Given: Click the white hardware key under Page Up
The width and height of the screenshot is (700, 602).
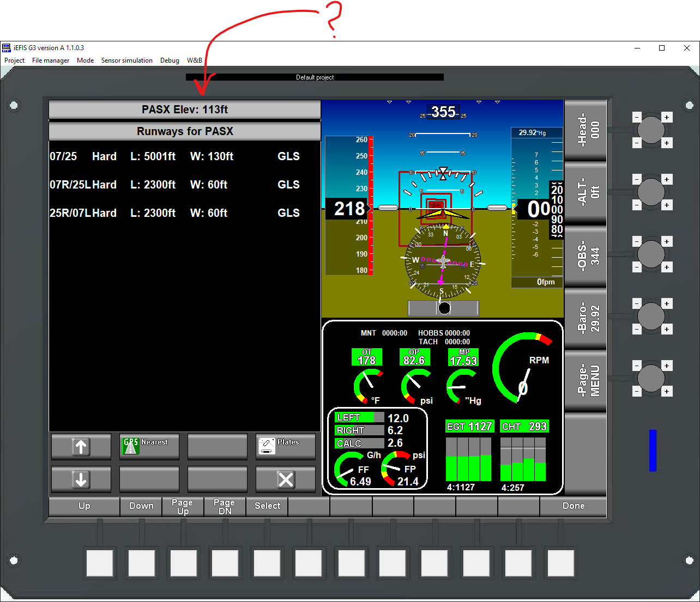Looking at the screenshot, I should coord(183,563).
